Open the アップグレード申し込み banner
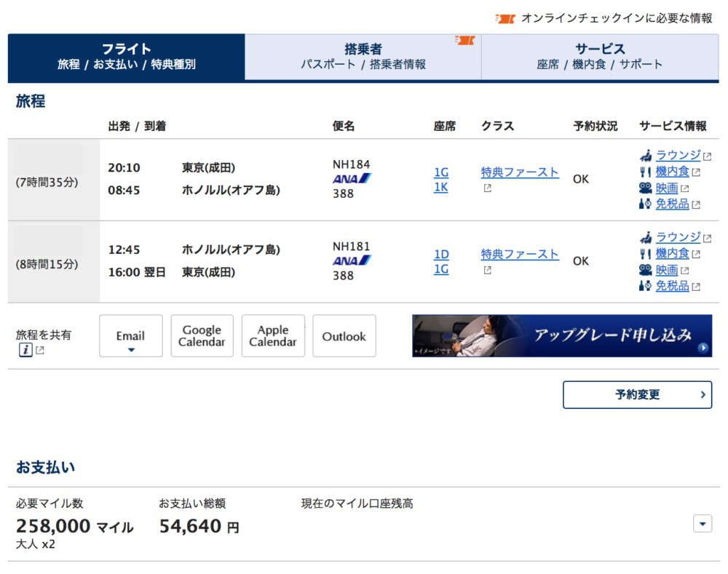Viewport: 728px width, 574px height. 562,336
